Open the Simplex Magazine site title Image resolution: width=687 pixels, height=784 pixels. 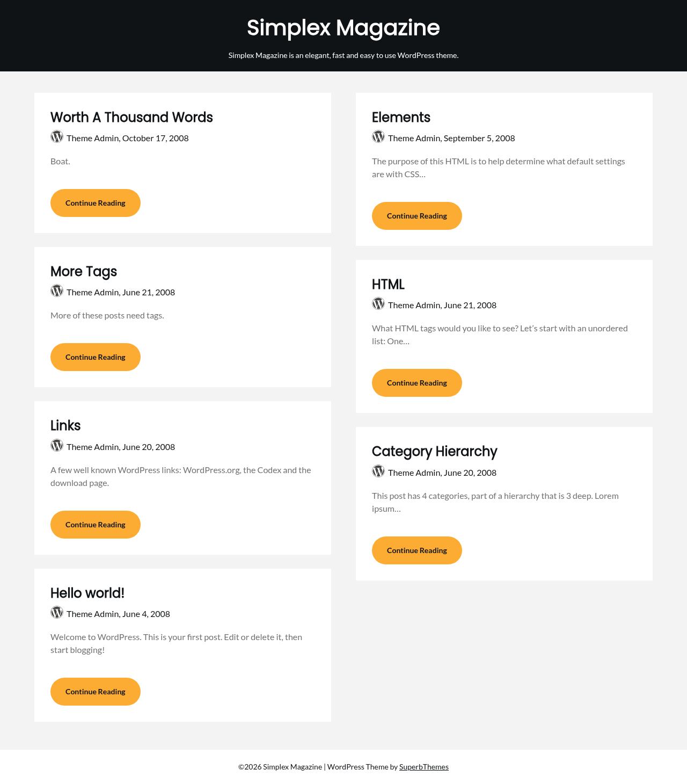coord(343,28)
